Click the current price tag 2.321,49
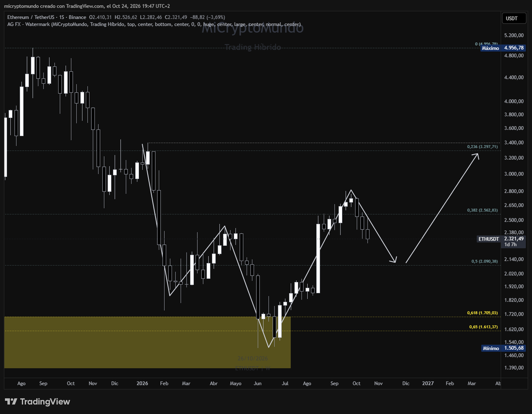 514,238
